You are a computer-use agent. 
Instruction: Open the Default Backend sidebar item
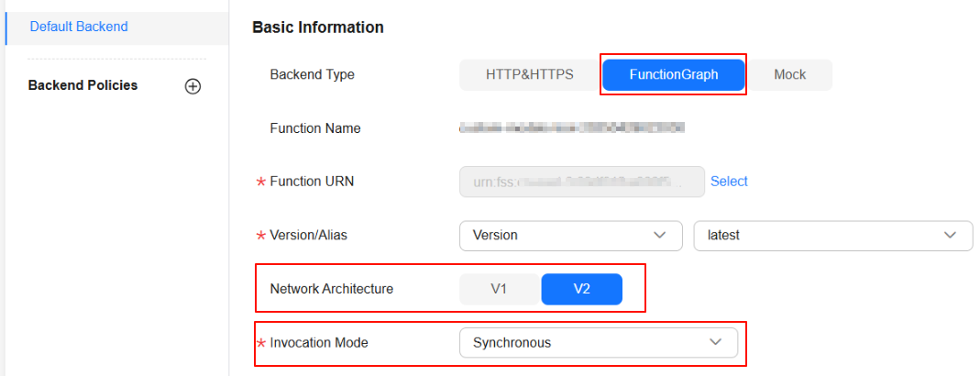[79, 27]
